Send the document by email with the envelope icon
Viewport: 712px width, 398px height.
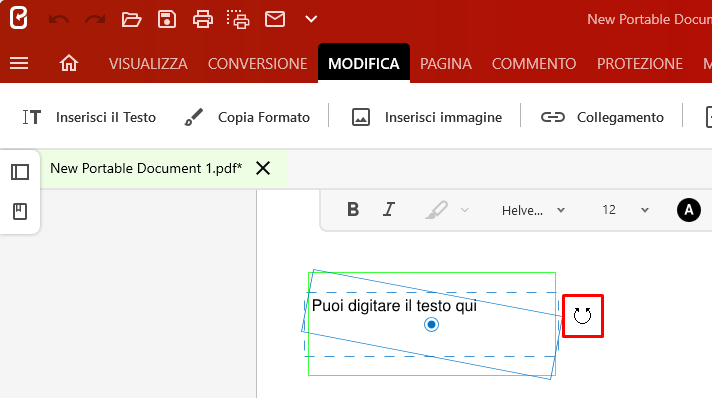click(275, 19)
